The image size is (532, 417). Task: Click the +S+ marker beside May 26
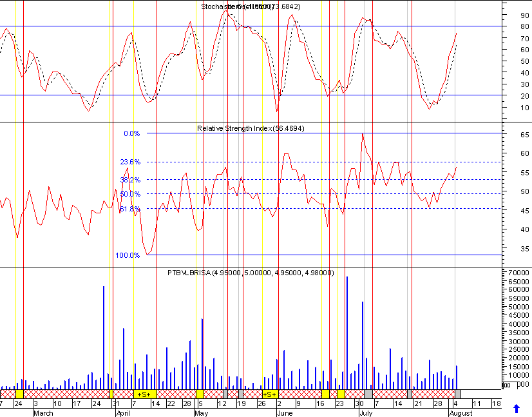pos(270,394)
